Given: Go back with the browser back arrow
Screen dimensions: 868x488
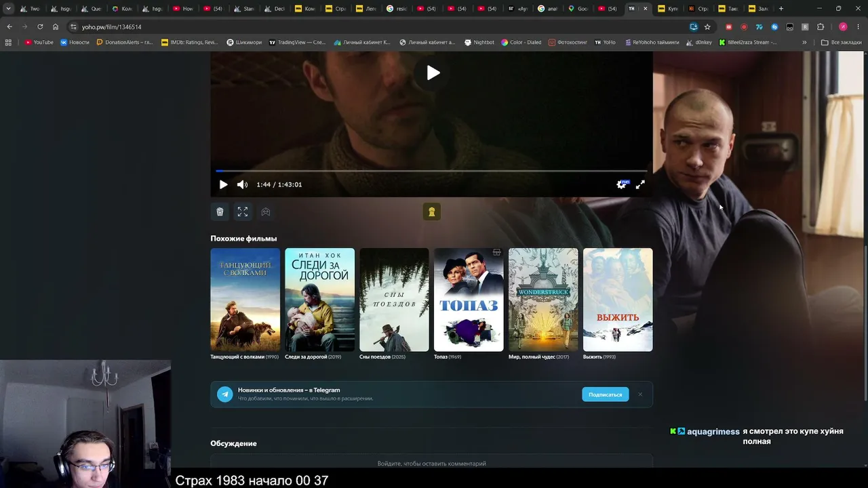Looking at the screenshot, I should [9, 27].
